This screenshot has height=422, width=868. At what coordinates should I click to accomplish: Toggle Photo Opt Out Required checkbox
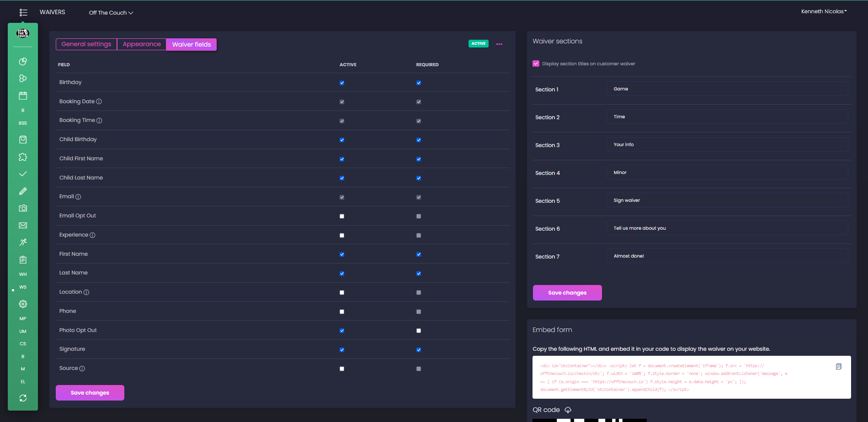point(419,331)
